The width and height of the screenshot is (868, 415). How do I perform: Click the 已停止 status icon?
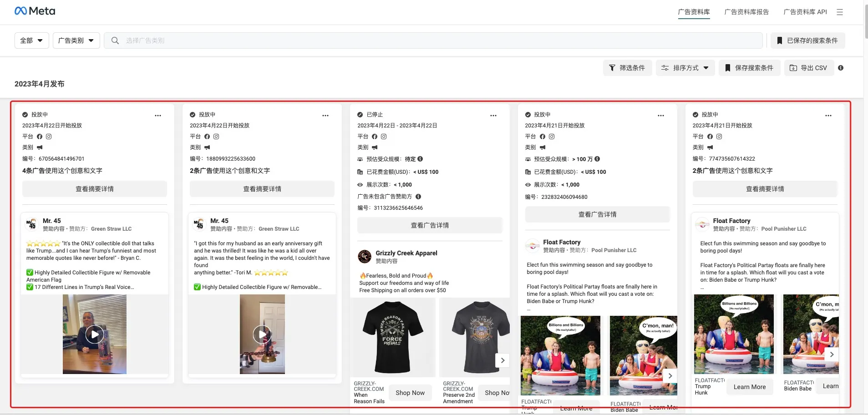360,115
